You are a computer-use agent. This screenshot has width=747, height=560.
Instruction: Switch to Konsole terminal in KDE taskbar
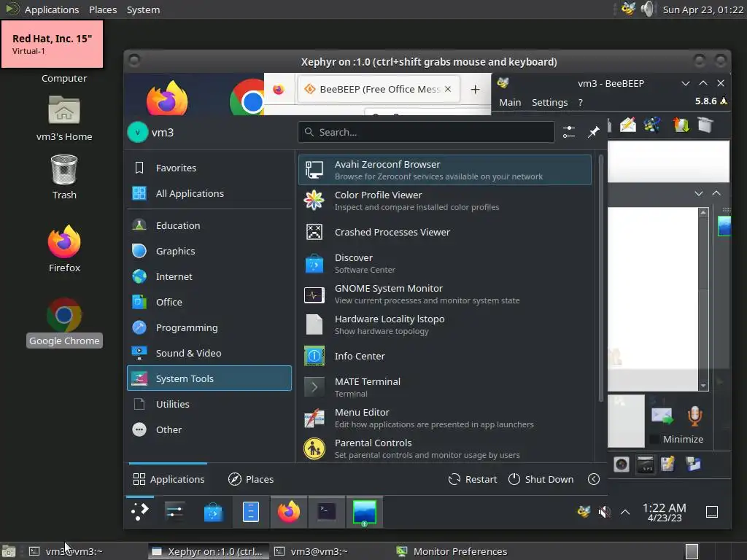coord(327,512)
